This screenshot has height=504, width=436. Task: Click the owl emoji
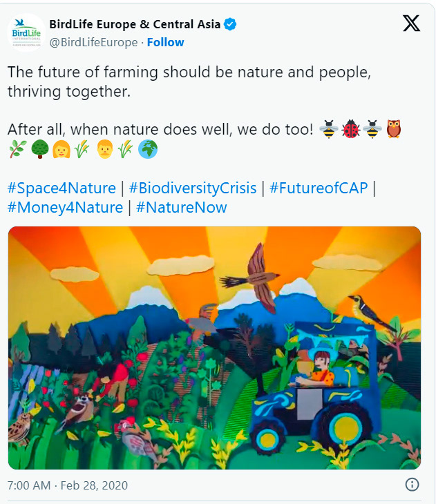coord(394,129)
